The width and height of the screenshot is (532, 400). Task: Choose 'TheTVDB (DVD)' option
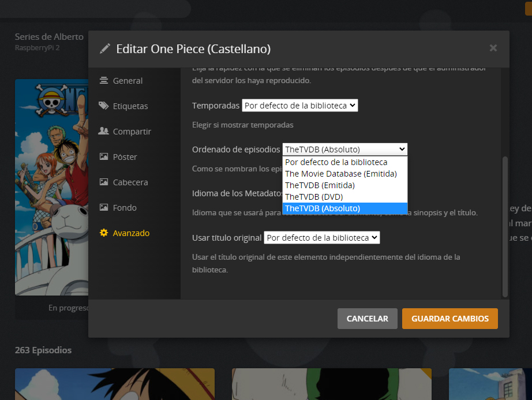coord(344,197)
